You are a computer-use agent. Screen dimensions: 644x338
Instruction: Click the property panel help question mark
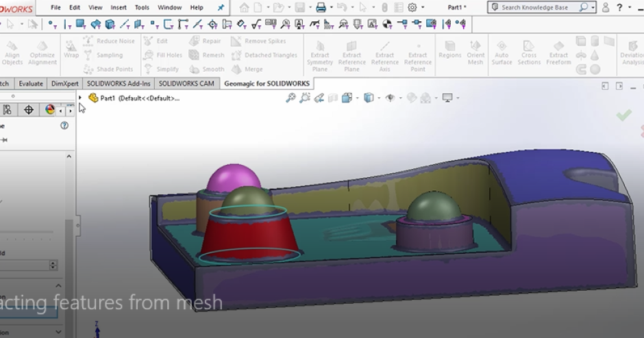(x=64, y=126)
